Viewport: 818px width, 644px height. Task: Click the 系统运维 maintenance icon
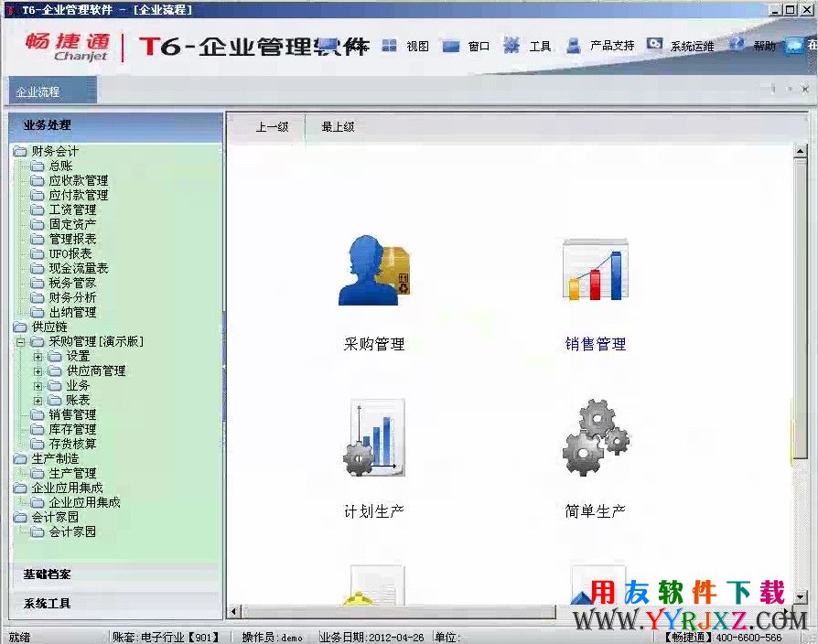(655, 44)
